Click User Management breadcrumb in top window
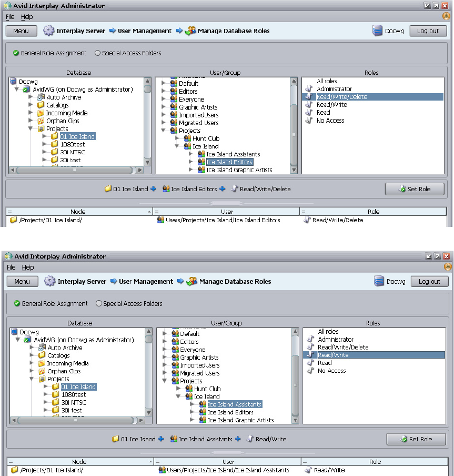 (145, 31)
